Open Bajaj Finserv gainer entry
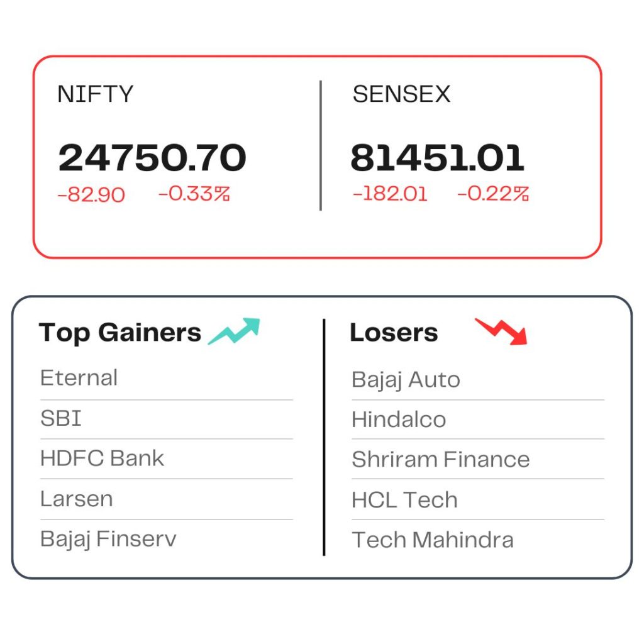The height and width of the screenshot is (644, 644). (x=108, y=539)
